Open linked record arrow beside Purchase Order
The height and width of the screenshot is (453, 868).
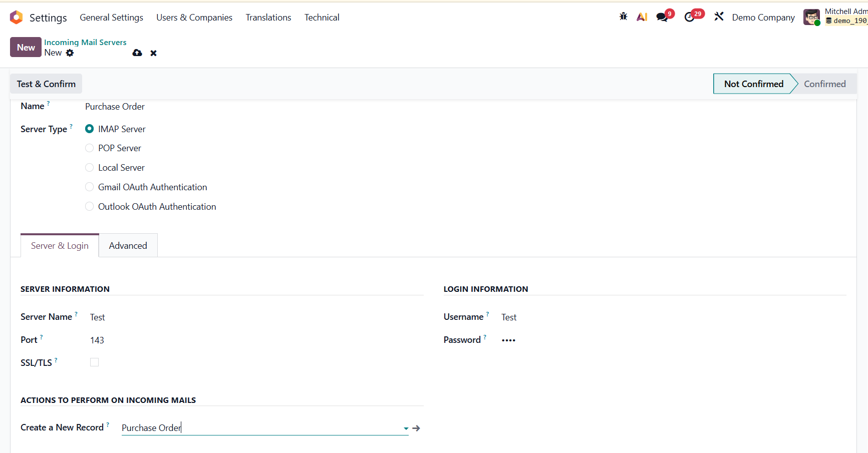coord(416,428)
